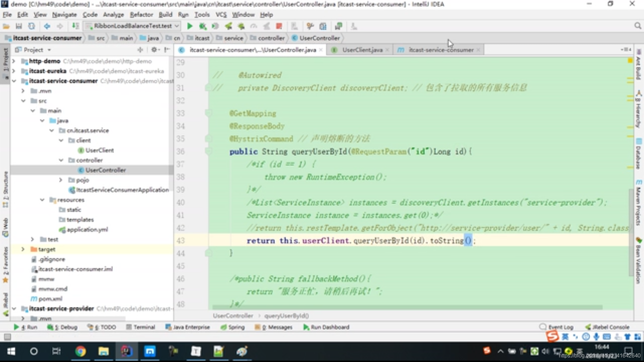Open the Run tool window

tap(25, 327)
